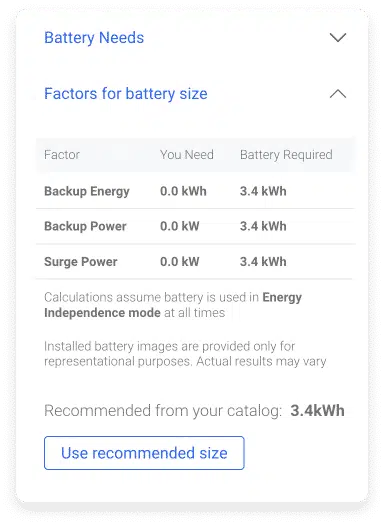Click Surge Power 0.0 kW need value
This screenshot has height=525, width=384.
(180, 261)
